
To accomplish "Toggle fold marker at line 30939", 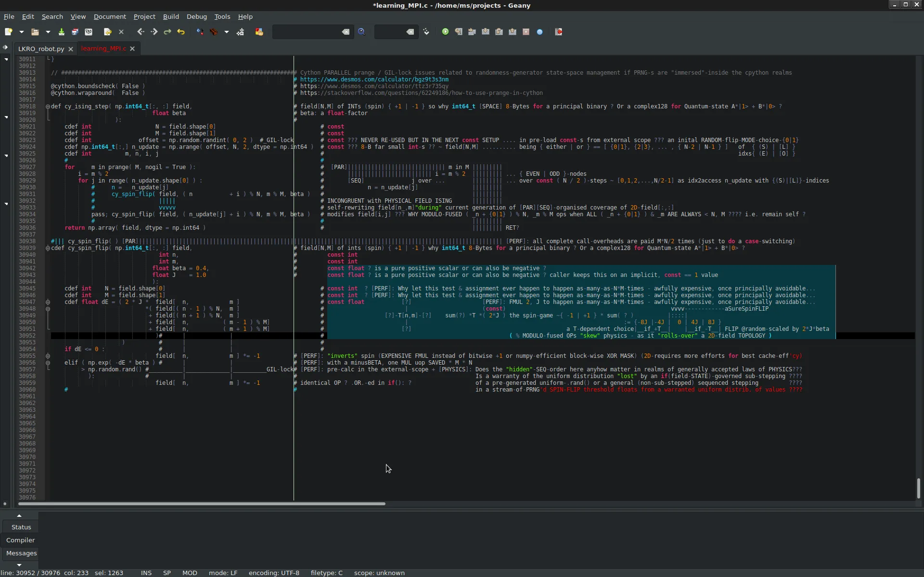I will tap(48, 248).
